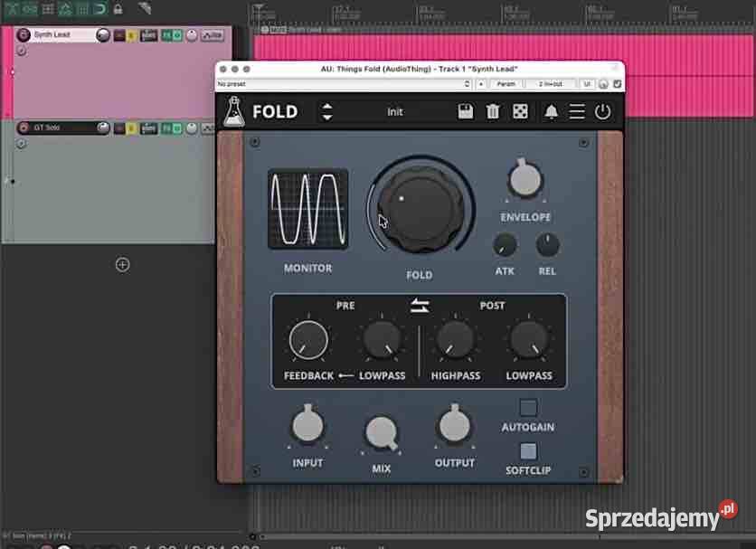Open the No preset dropdown
The width and height of the screenshot is (756, 549).
click(x=344, y=83)
